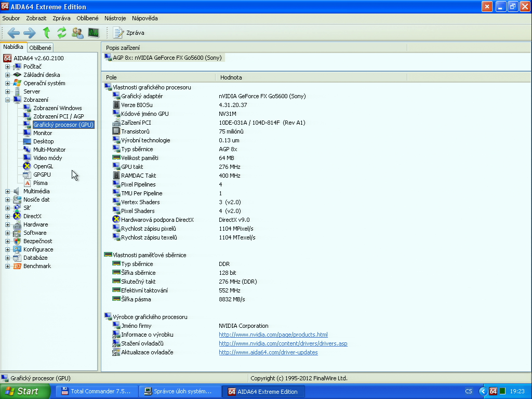Select Grafický procesor (GPU) tree item
Viewport: 532px width, 399px height.
coord(63,125)
